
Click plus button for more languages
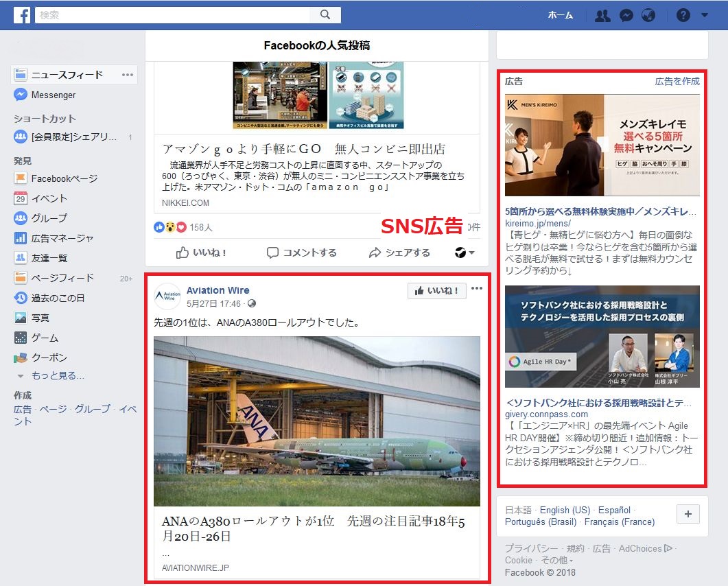tap(688, 514)
